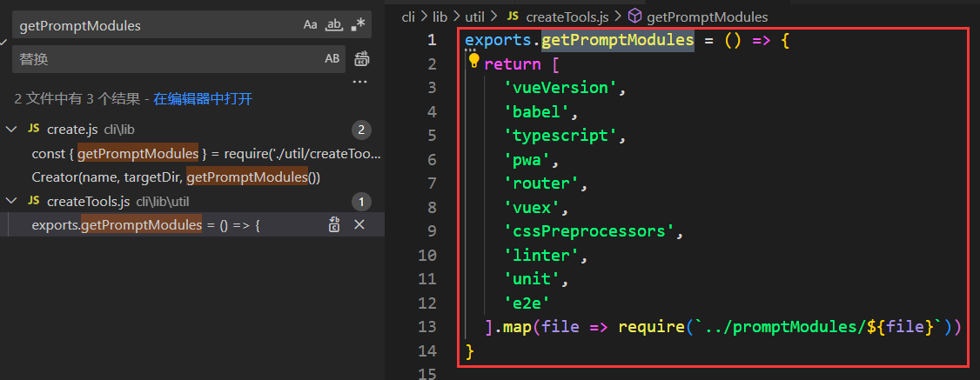The width and height of the screenshot is (980, 380).
Task: Toggle Use Regular Expression option
Action: [358, 25]
